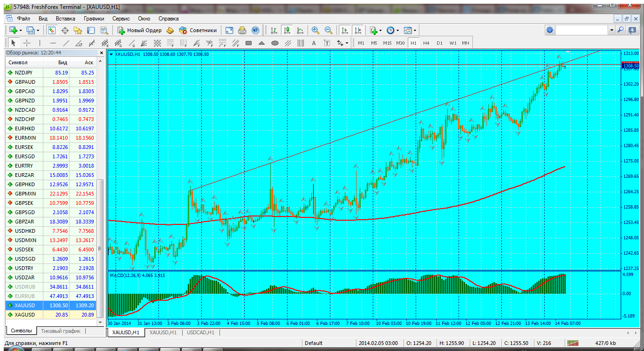Select the M15 timeframe button
Viewport: 644px width, 351px height.
point(387,43)
